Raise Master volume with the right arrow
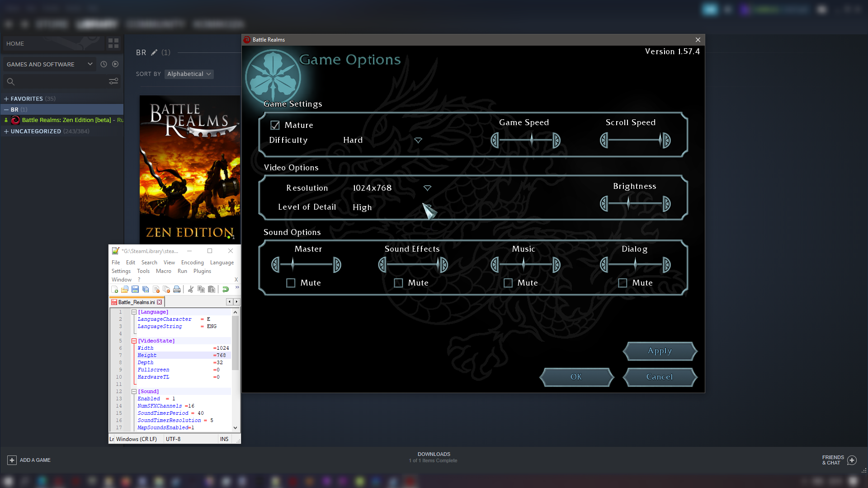This screenshot has width=868, height=488. 337,265
